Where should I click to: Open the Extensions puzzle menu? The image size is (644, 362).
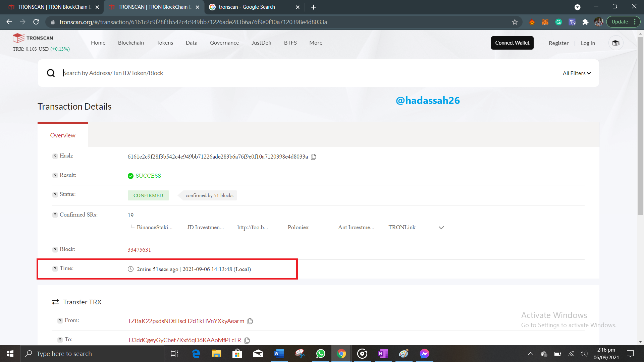(x=585, y=22)
